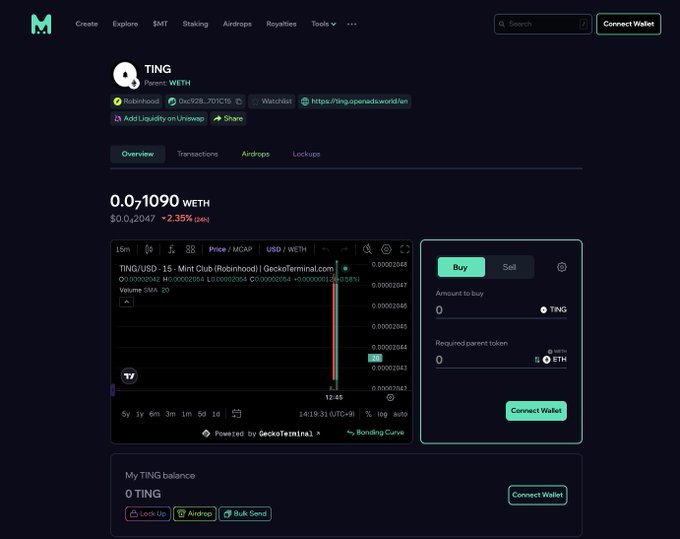Viewport: 680px width, 539px height.
Task: Share the TING token page
Action: [228, 118]
